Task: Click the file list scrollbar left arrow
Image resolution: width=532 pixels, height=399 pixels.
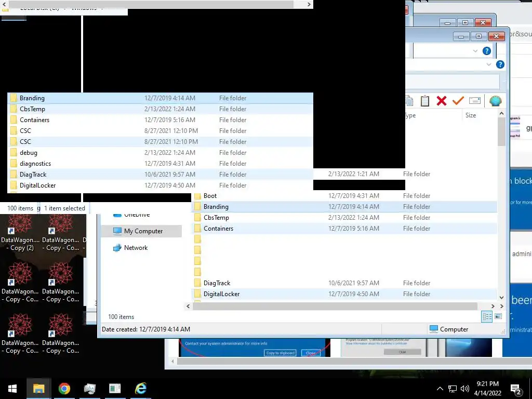Action: [188, 306]
